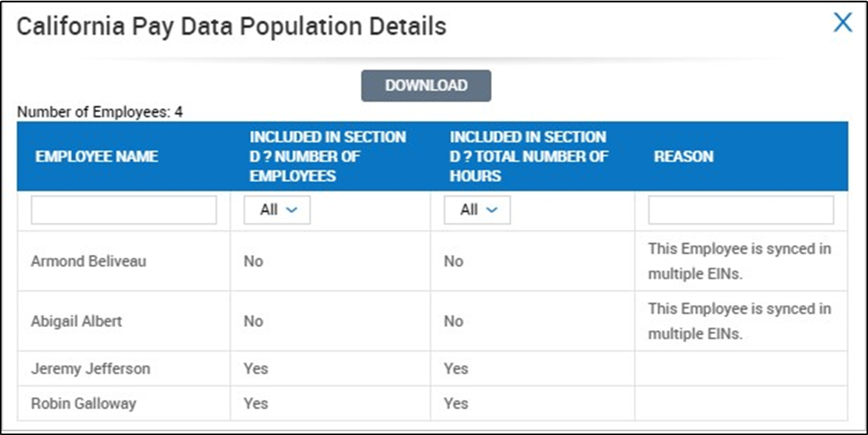Click the reason text for Abigail Albert
The width and height of the screenshot is (868, 435).
[739, 321]
